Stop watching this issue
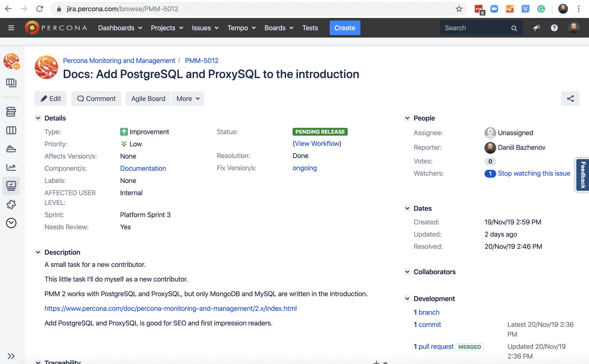 pos(534,173)
